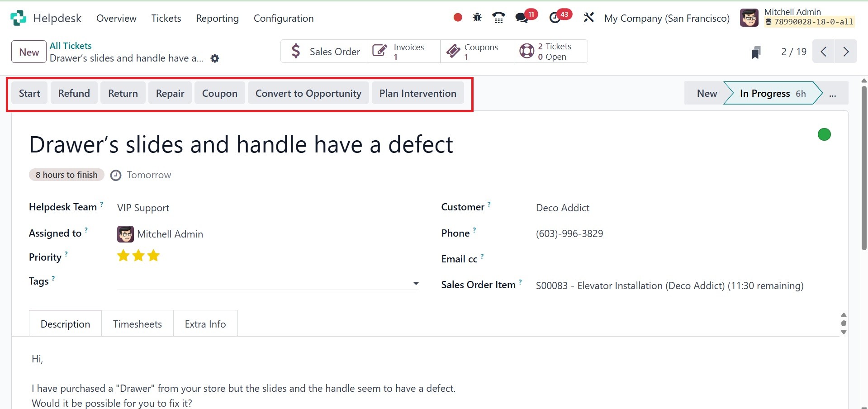Set priority to the third star
Image resolution: width=868 pixels, height=409 pixels.
coord(154,256)
